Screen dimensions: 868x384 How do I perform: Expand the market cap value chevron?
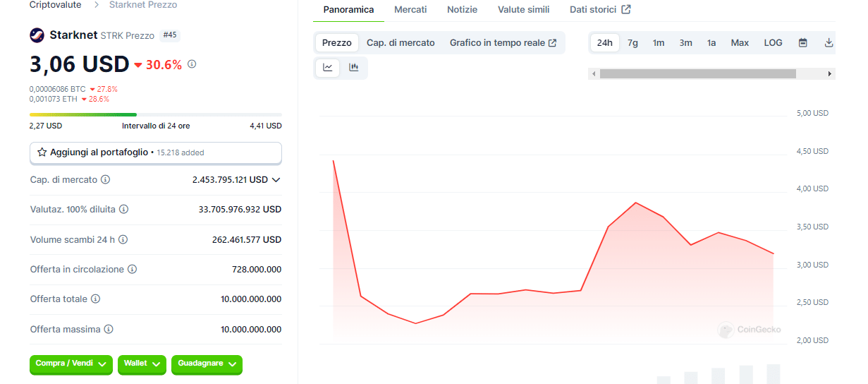[x=276, y=180]
